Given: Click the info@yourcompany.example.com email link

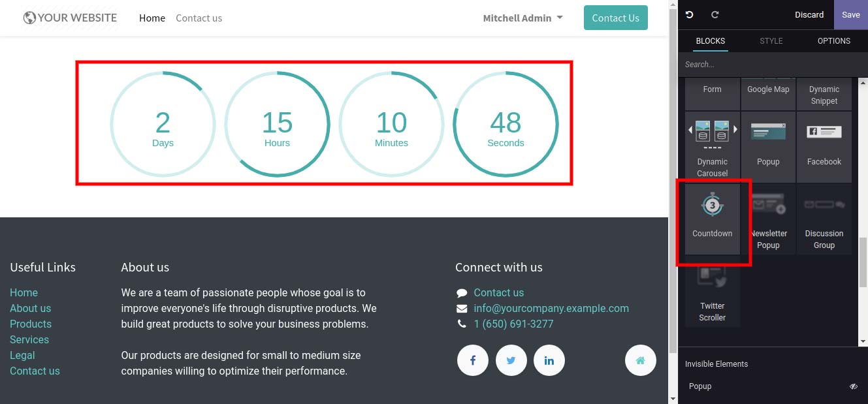Looking at the screenshot, I should [x=551, y=308].
